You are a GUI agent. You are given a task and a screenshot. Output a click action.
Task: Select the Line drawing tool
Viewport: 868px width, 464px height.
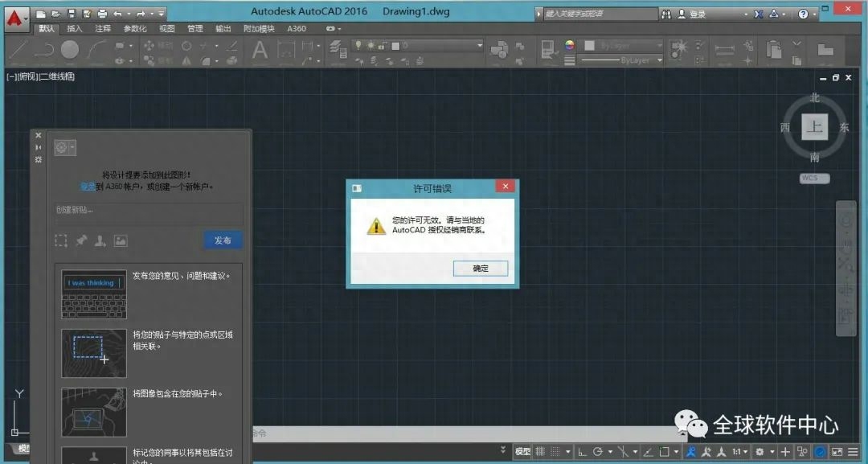[x=18, y=48]
